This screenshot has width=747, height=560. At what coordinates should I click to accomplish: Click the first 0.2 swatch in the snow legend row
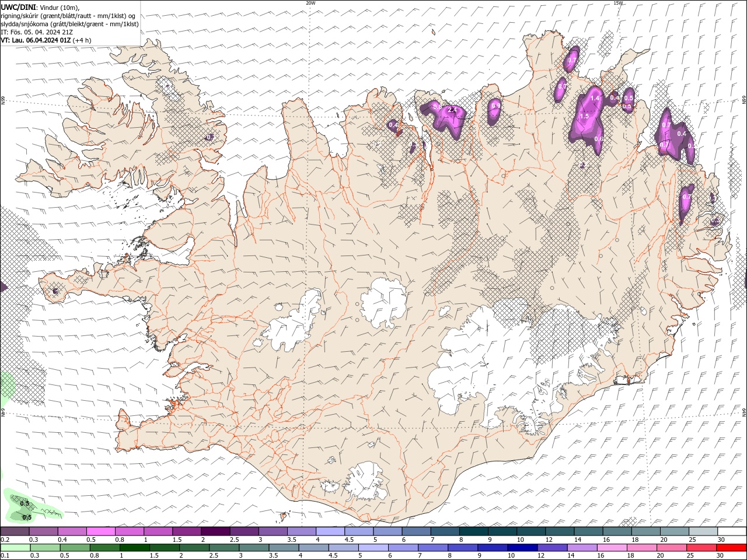point(15,531)
